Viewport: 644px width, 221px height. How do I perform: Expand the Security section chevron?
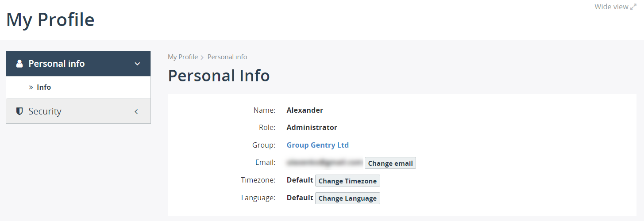tap(136, 111)
